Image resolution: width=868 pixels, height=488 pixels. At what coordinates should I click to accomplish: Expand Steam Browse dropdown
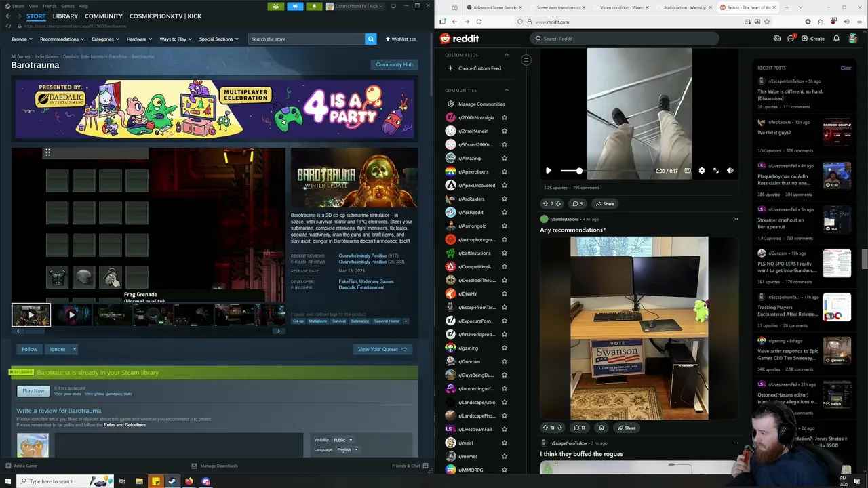(x=22, y=39)
